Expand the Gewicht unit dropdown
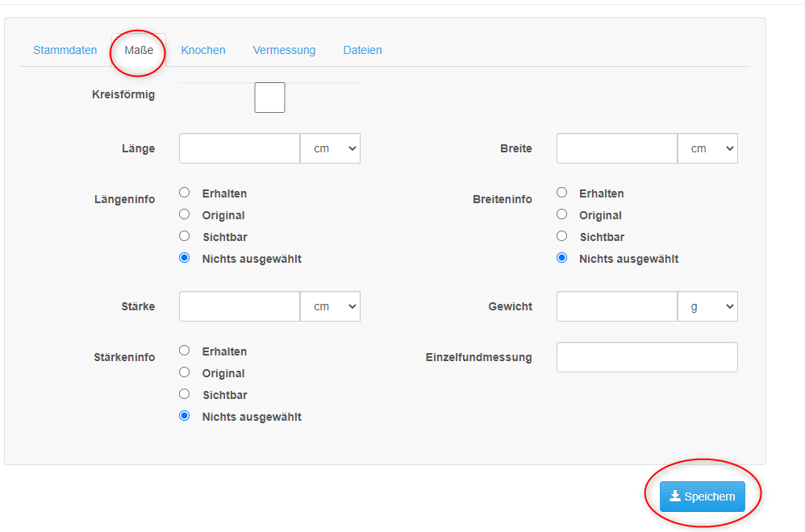The width and height of the screenshot is (805, 532). [x=707, y=306]
